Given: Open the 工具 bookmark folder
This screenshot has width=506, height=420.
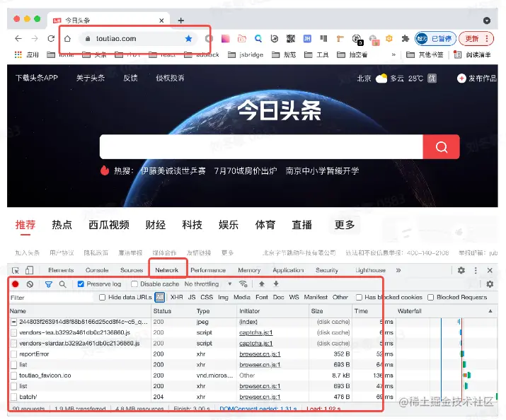Looking at the screenshot, I should (316, 54).
